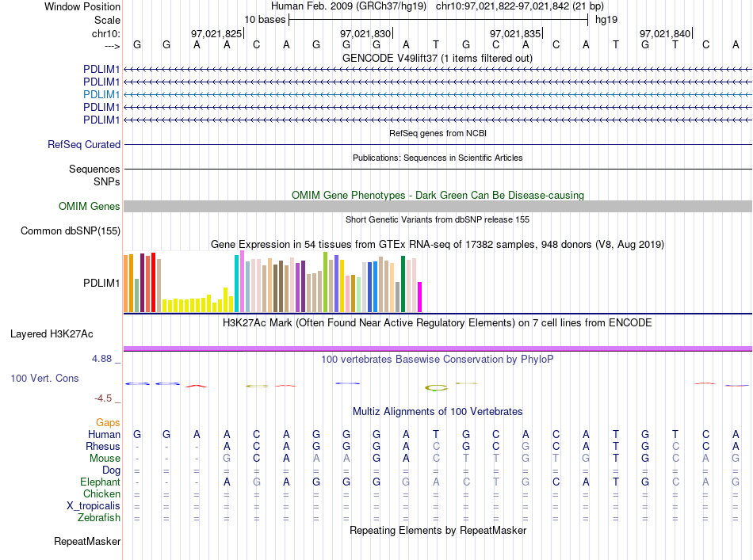753x560 pixels.
Task: Open the RefSeq Curated track label
Action: point(84,144)
